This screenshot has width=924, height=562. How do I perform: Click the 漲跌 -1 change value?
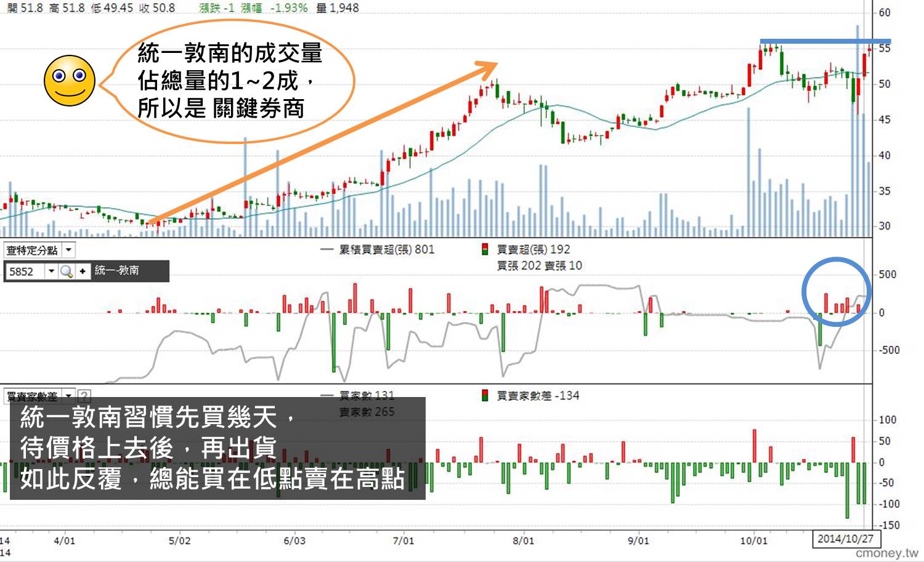(217, 8)
